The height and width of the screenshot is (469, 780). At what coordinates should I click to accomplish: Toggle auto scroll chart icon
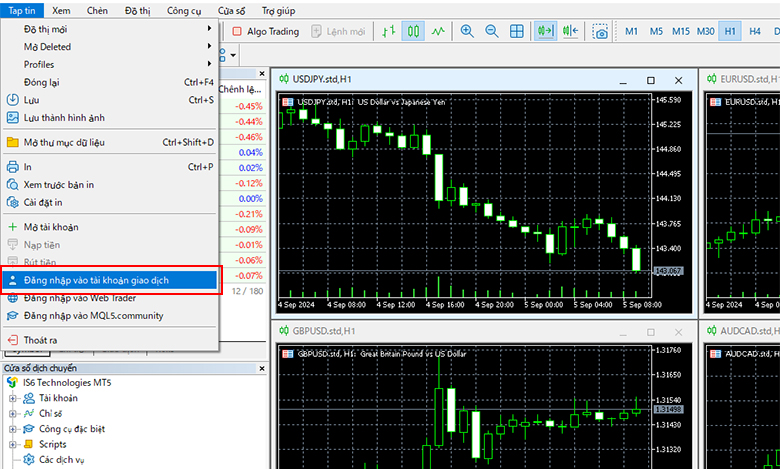pyautogui.click(x=545, y=31)
